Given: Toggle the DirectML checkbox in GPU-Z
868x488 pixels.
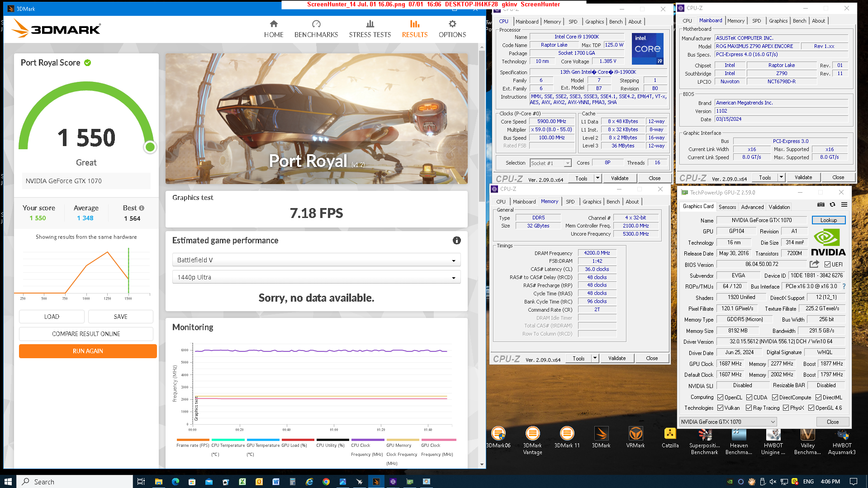Looking at the screenshot, I should tap(818, 398).
